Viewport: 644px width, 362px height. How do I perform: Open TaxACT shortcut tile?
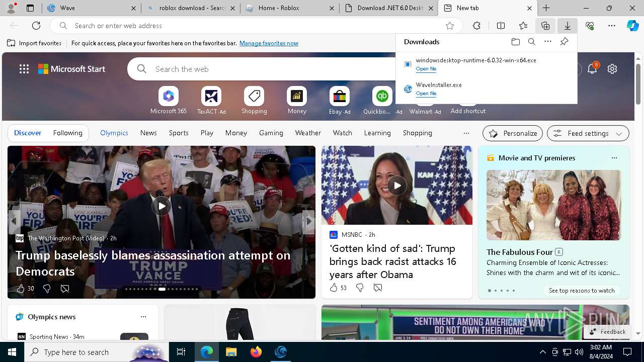coord(211,100)
